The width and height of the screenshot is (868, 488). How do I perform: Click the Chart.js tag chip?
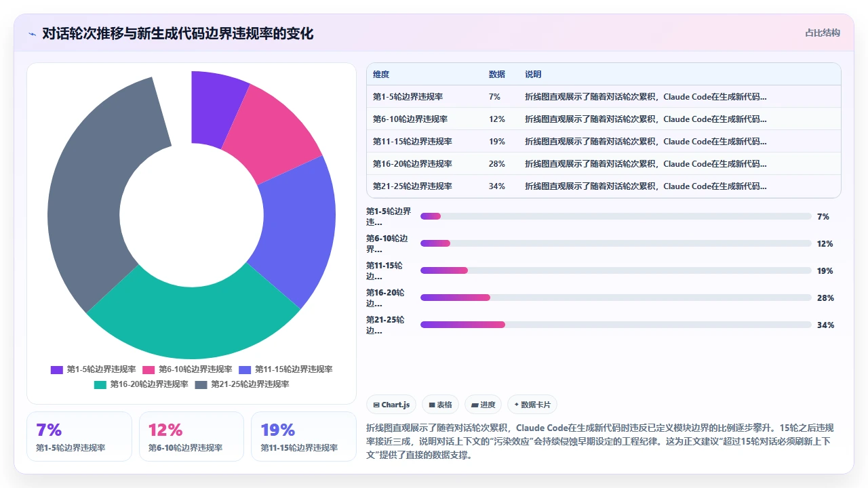[x=391, y=405]
